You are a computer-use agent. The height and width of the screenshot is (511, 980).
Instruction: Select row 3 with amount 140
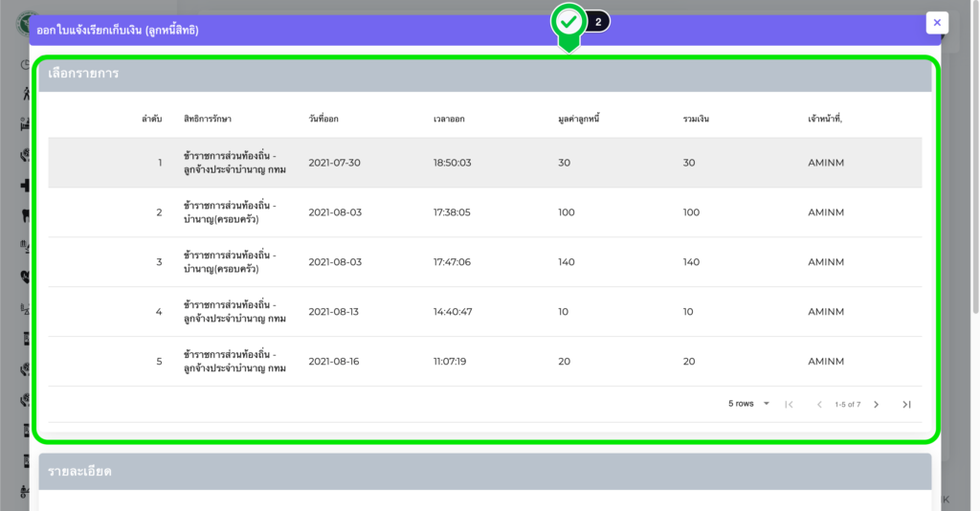coord(484,262)
